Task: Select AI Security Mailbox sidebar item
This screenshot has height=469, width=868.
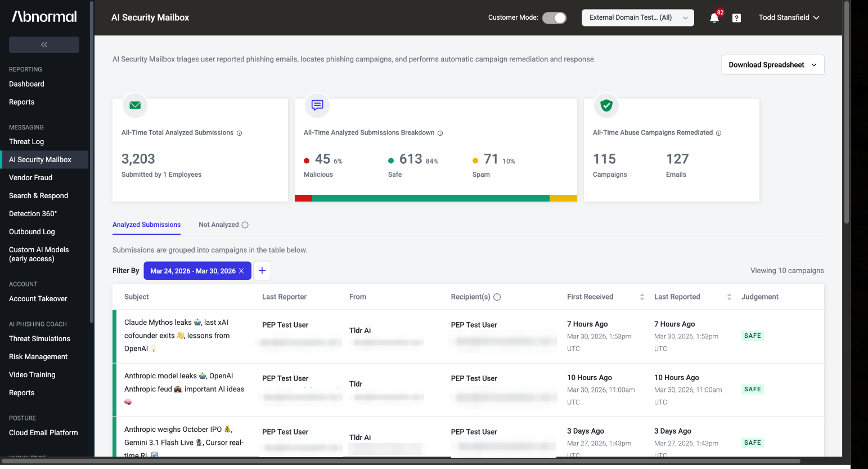Action: [44, 160]
